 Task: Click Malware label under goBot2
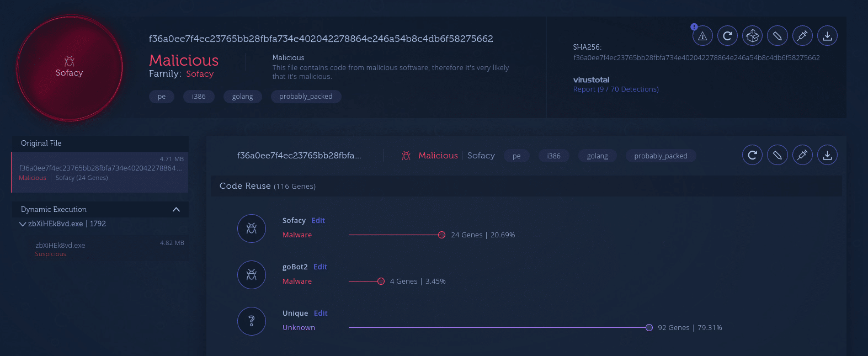pos(297,281)
